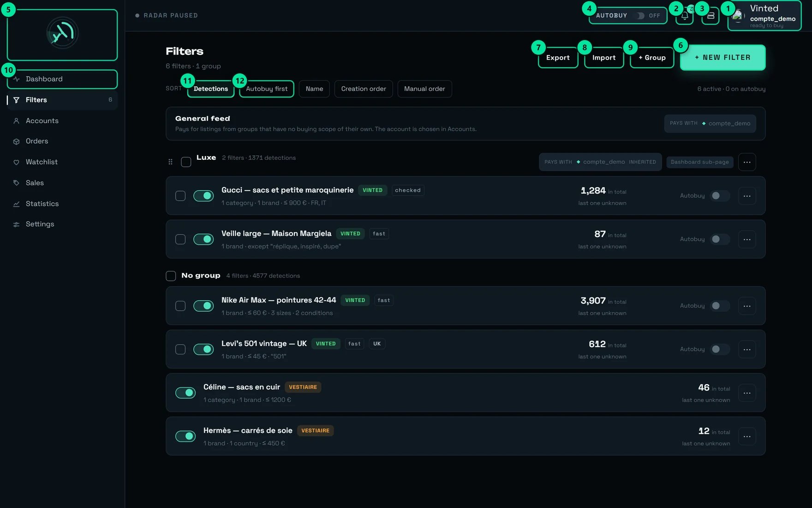Click the RADAR PAUSED status text
The height and width of the screenshot is (508, 812).
(171, 16)
